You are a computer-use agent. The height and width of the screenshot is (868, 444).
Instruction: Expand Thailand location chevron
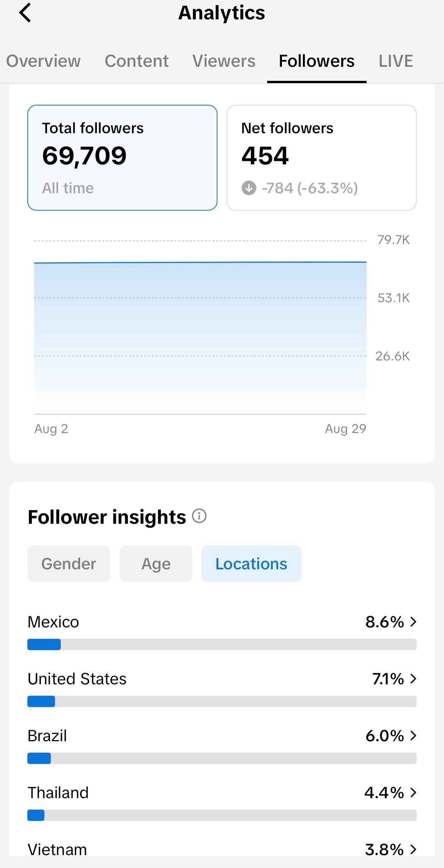tap(414, 792)
